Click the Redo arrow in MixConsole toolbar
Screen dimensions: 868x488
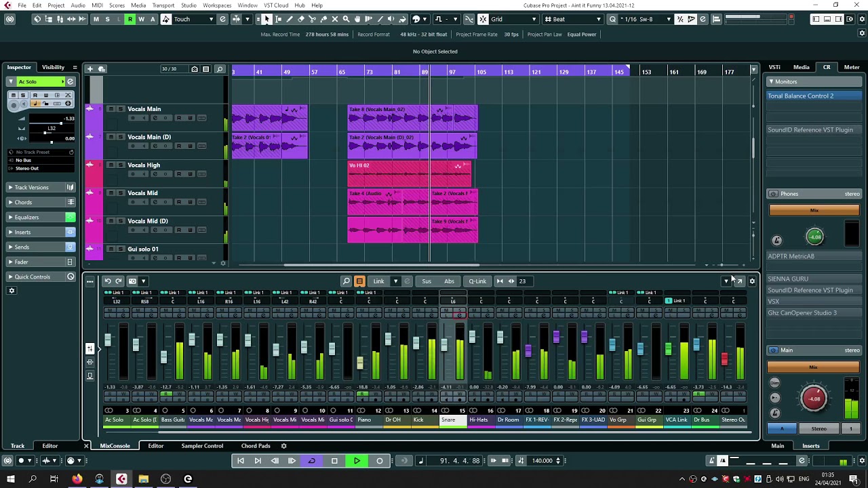(118, 281)
